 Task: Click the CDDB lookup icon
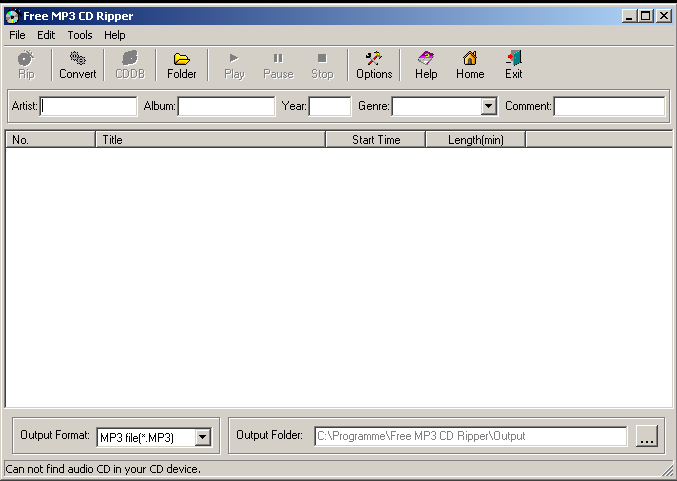tap(130, 65)
